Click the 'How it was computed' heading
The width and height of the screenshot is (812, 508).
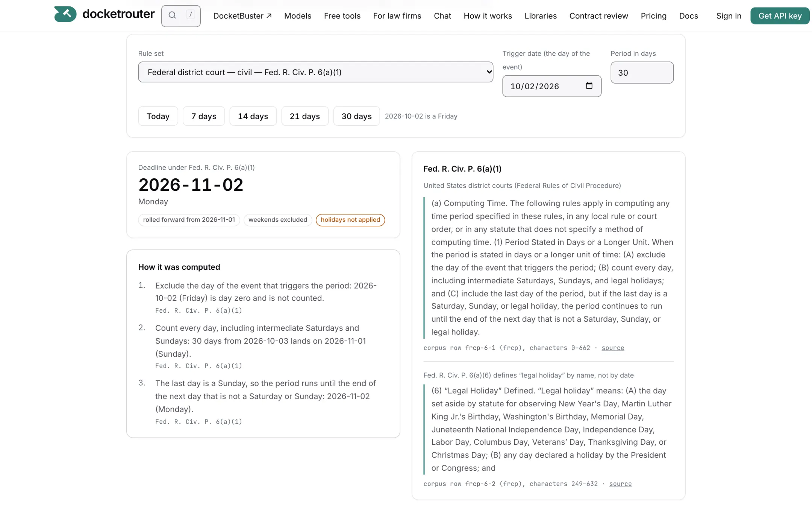pos(179,267)
